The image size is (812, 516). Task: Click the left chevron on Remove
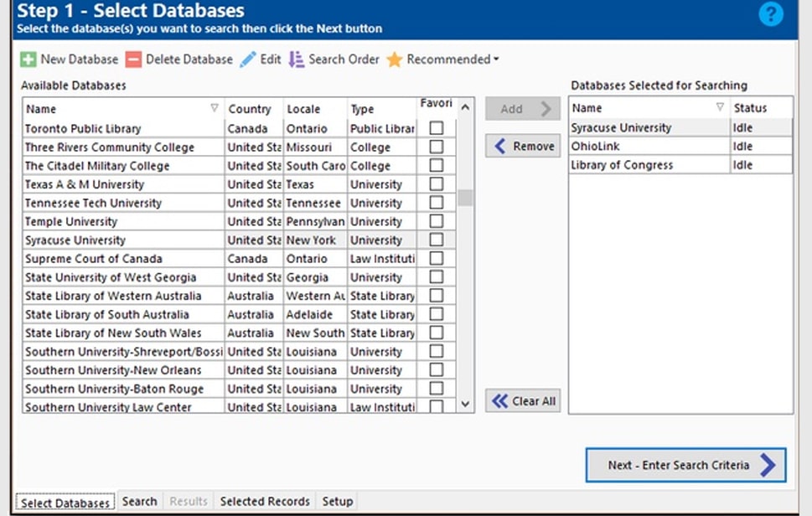tap(499, 147)
